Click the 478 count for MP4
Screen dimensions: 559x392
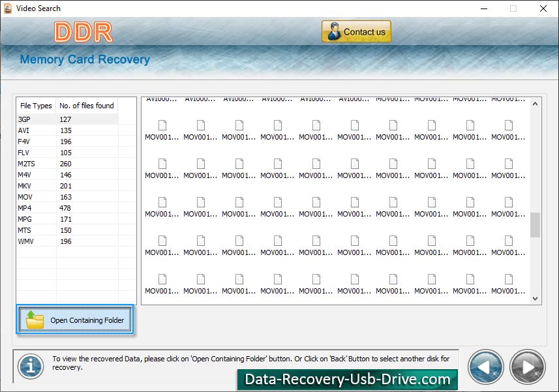(x=65, y=208)
